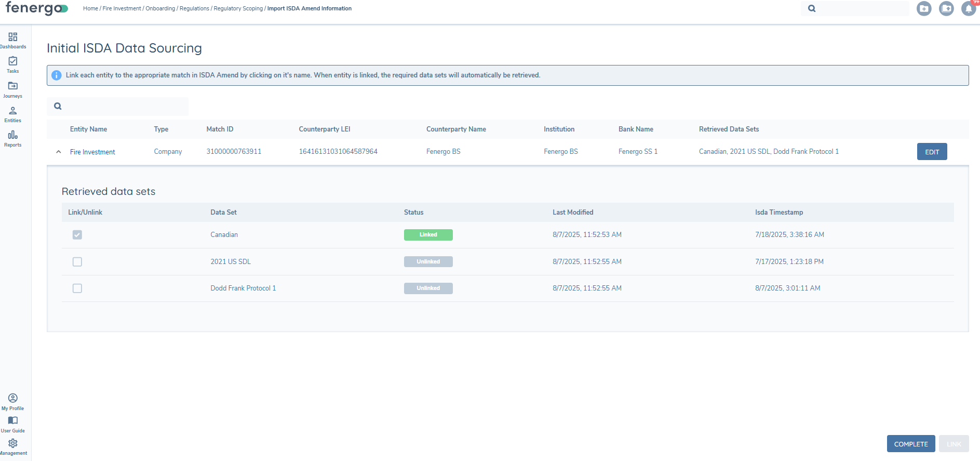This screenshot has height=461, width=980.
Task: Click the global search box in header
Action: pyautogui.click(x=860, y=9)
